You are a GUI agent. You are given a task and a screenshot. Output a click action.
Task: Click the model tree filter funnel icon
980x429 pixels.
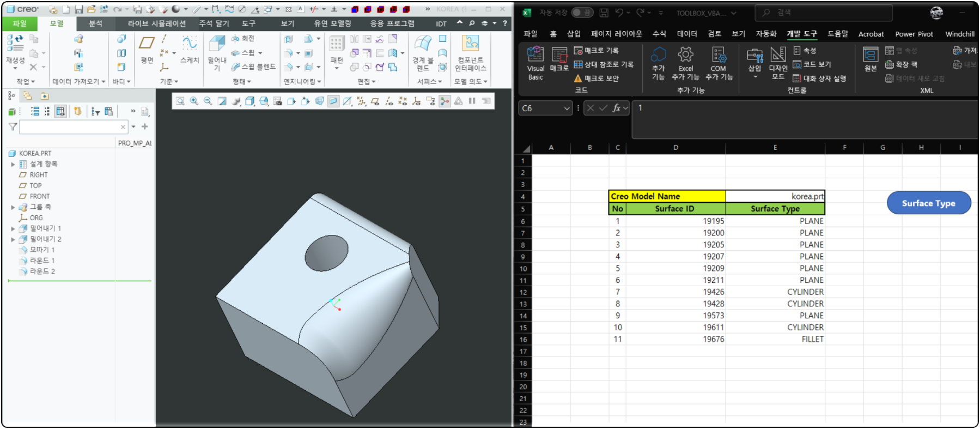13,126
